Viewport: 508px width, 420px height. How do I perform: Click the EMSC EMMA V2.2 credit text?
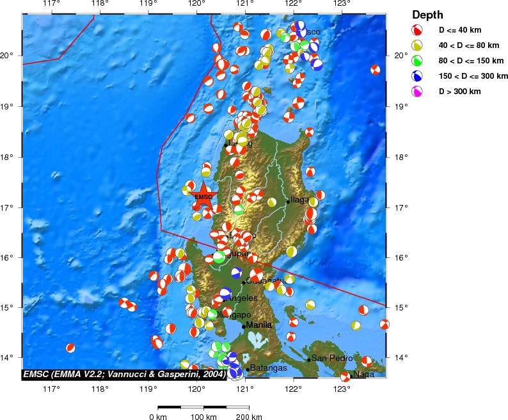[124, 374]
